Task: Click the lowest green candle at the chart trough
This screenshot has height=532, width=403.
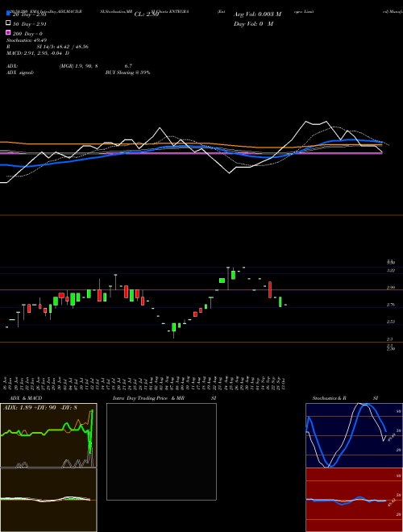Action: click(173, 327)
